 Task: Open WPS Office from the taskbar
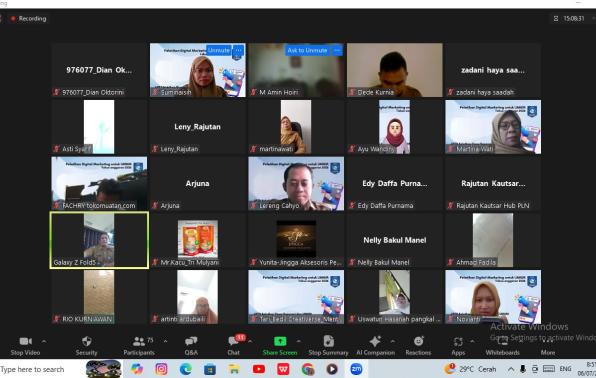tap(283, 369)
